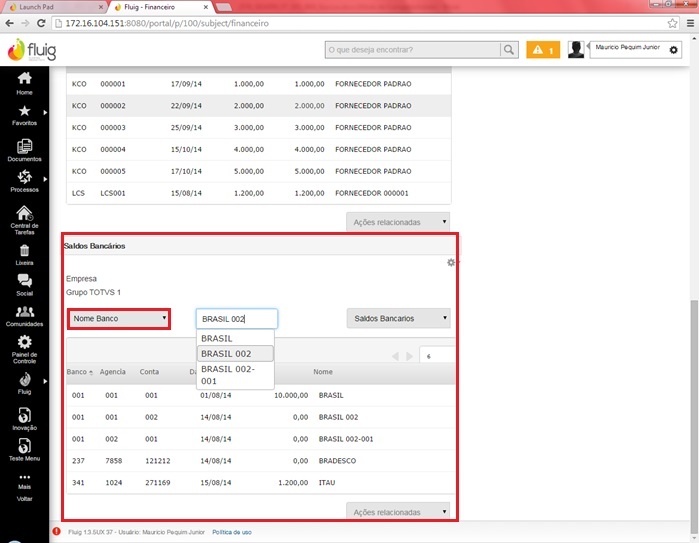Select ITAU bank row
This screenshot has height=543, width=699.
261,482
